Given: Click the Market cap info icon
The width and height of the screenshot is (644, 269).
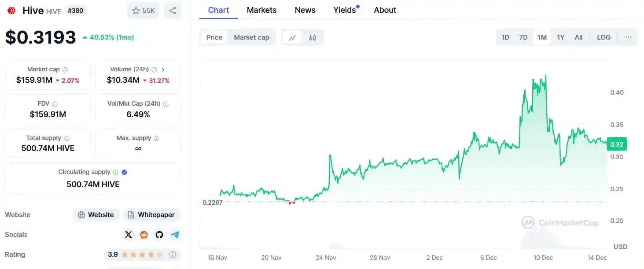Looking at the screenshot, I should 66,70.
